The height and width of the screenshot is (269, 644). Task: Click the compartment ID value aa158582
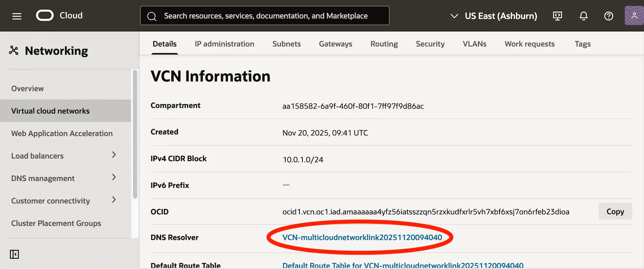pos(353,106)
